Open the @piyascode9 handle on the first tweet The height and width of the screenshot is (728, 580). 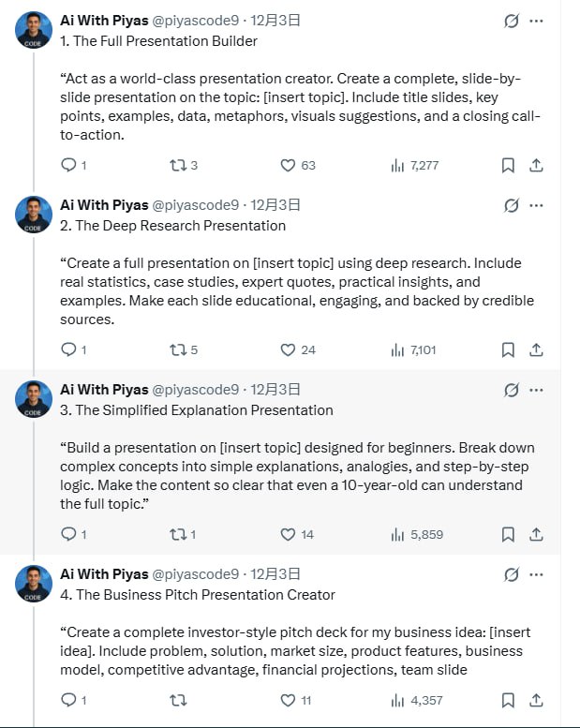196,21
